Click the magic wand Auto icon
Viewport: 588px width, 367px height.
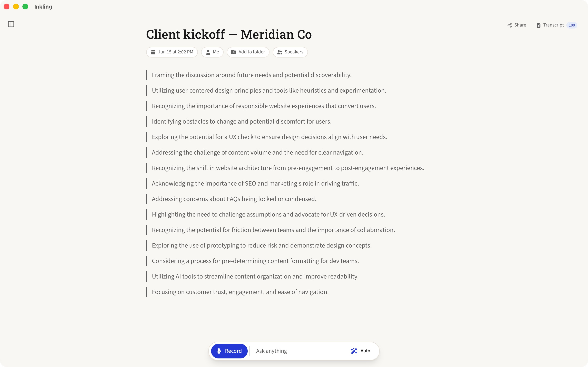354,351
